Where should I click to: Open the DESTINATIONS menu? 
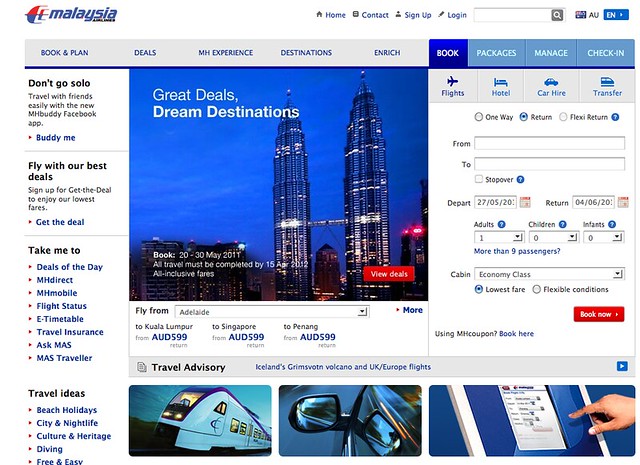(306, 53)
